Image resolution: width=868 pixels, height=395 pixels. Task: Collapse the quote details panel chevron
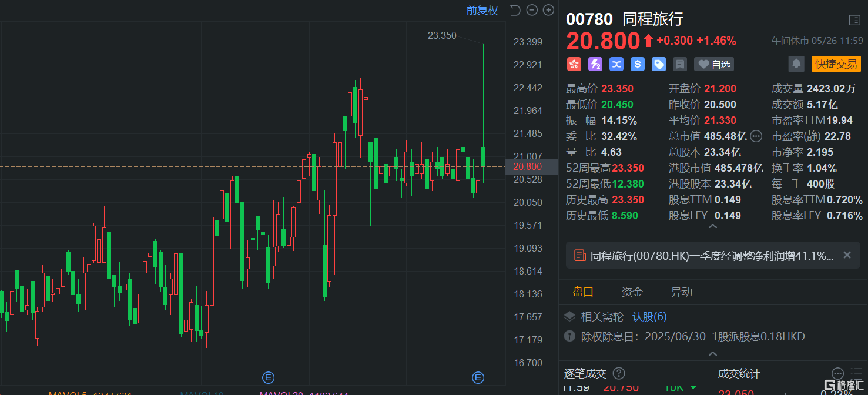tap(713, 226)
